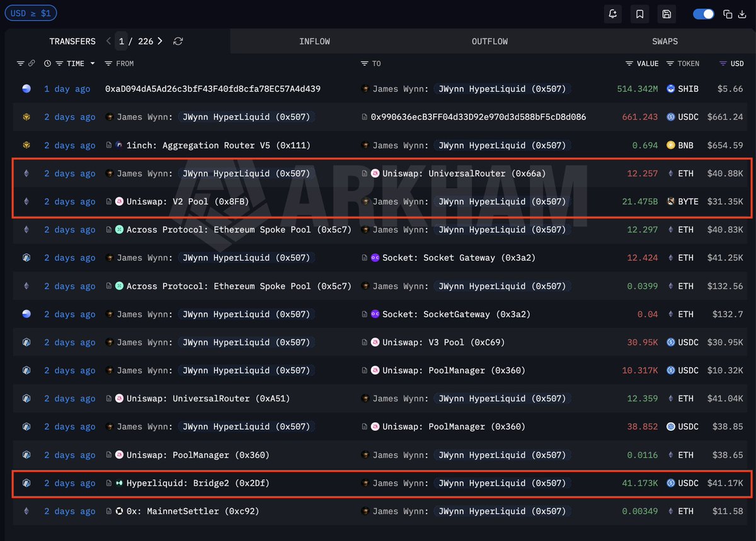This screenshot has height=541, width=756.
Task: Click the Socket logo beside Socket Gateway (0x3a2)
Action: (375, 258)
